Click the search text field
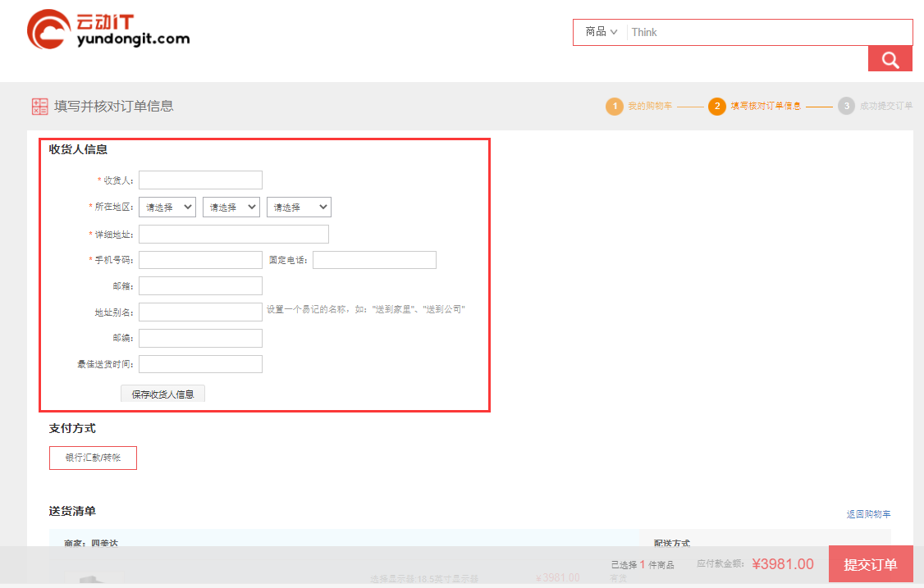The height and width of the screenshot is (588, 924). pyautogui.click(x=767, y=32)
